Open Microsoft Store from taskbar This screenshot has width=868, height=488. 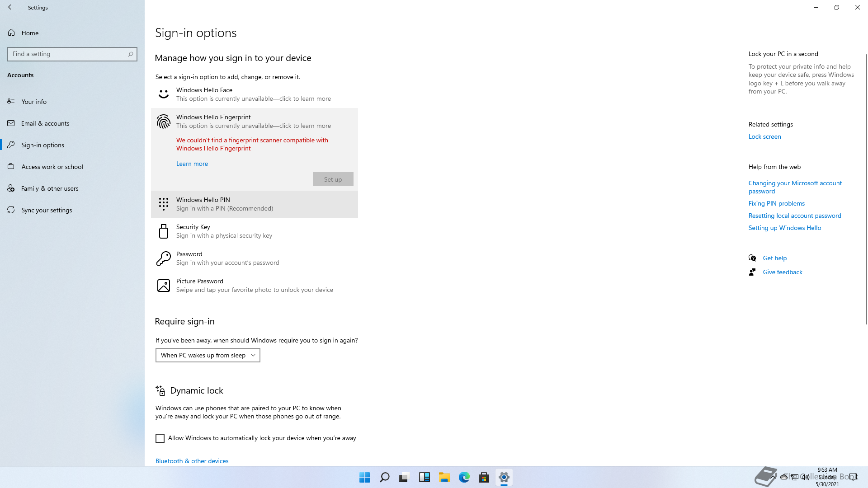(x=484, y=477)
